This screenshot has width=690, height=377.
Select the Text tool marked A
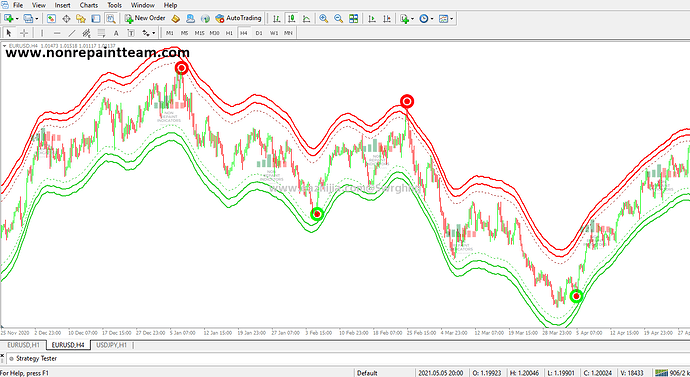click(x=116, y=33)
